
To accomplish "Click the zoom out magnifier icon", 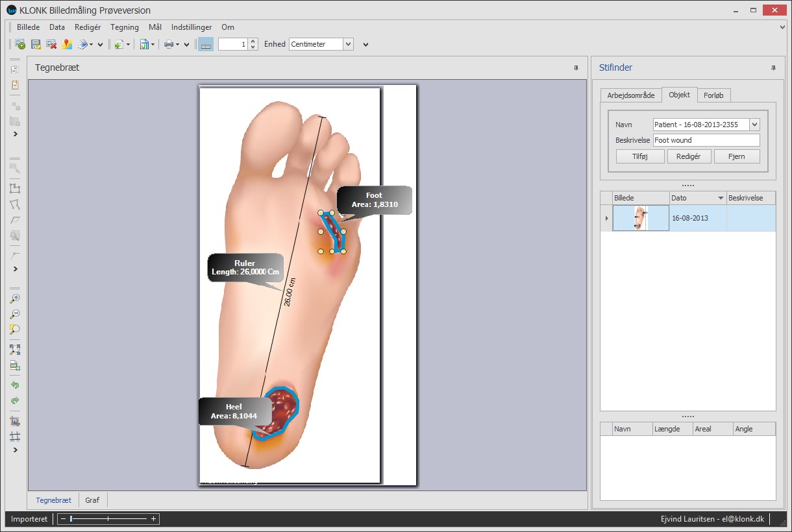I will 14,314.
